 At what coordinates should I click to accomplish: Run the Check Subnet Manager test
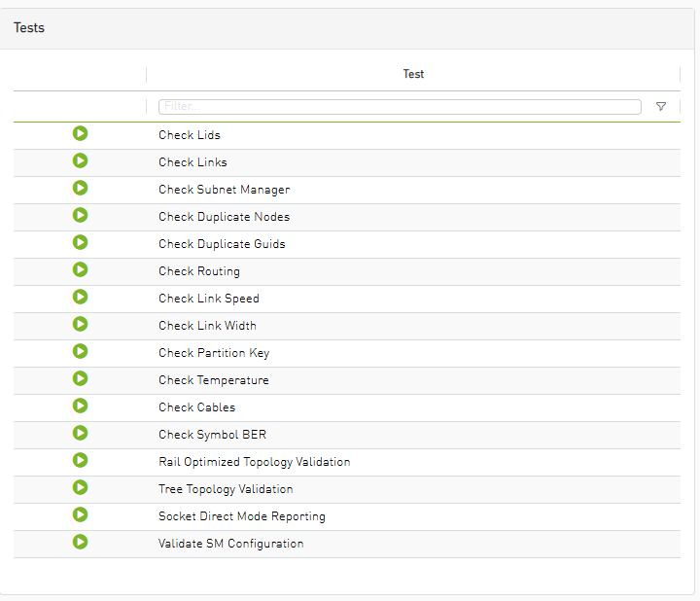point(81,189)
